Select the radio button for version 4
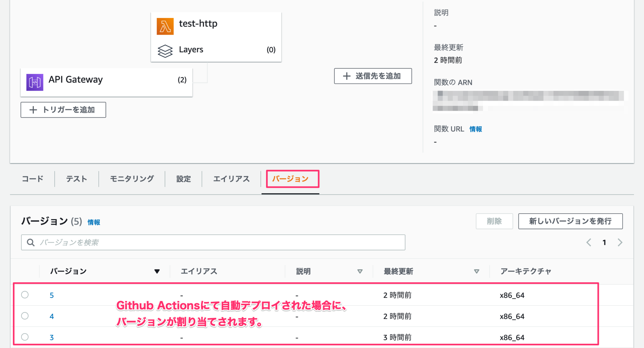Viewport: 644px width, 348px height. pos(25,316)
